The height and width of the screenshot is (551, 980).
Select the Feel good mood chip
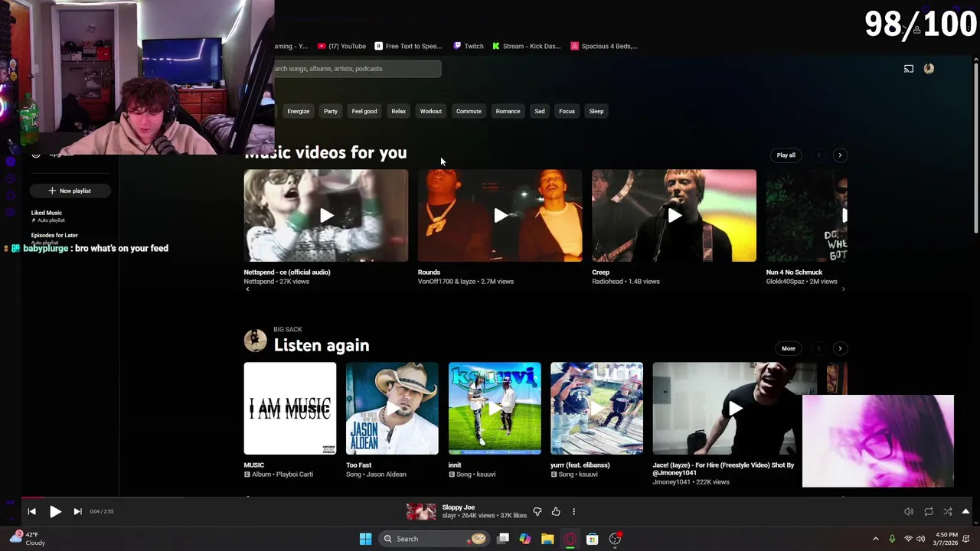pyautogui.click(x=364, y=111)
